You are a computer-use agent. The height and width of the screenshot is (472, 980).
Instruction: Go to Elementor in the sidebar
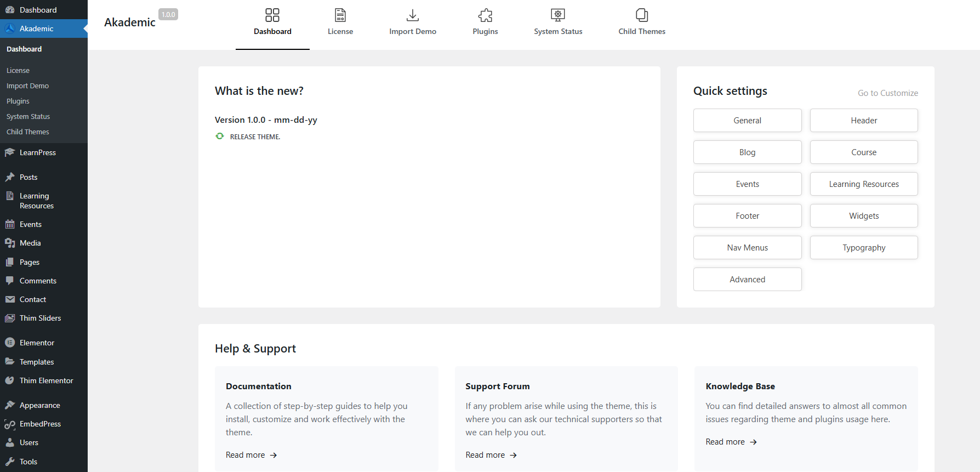[37, 343]
